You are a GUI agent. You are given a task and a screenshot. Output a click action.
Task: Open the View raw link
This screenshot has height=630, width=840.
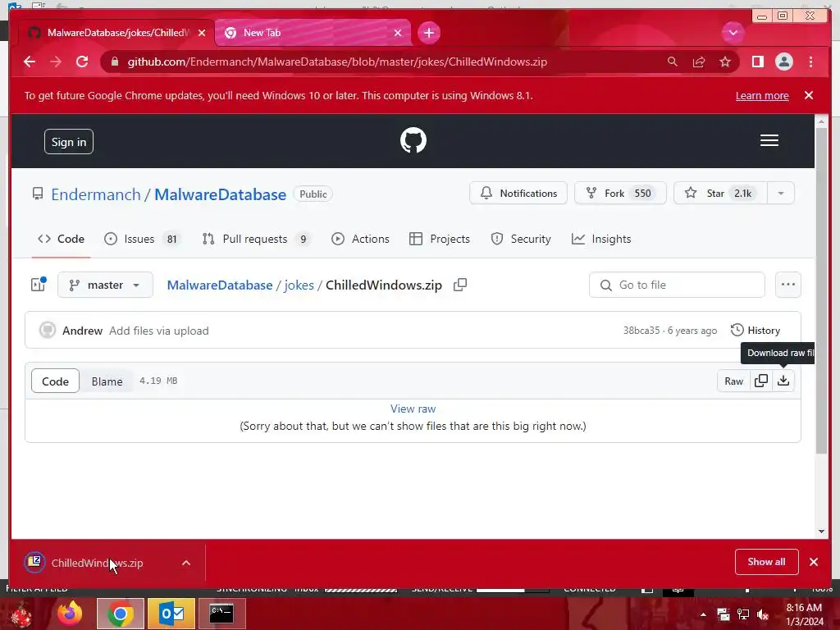413,409
